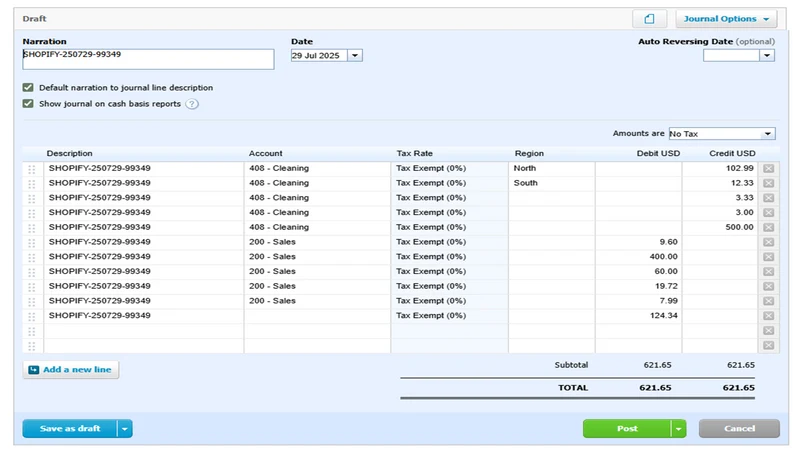
Task: Click drag handle of the 500.00 credit row
Action: 32,228
